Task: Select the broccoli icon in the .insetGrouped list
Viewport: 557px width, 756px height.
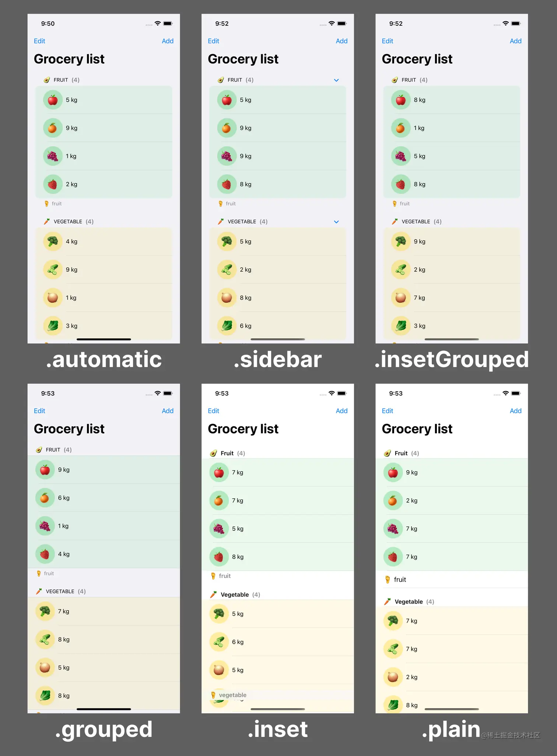Action: pos(400,242)
